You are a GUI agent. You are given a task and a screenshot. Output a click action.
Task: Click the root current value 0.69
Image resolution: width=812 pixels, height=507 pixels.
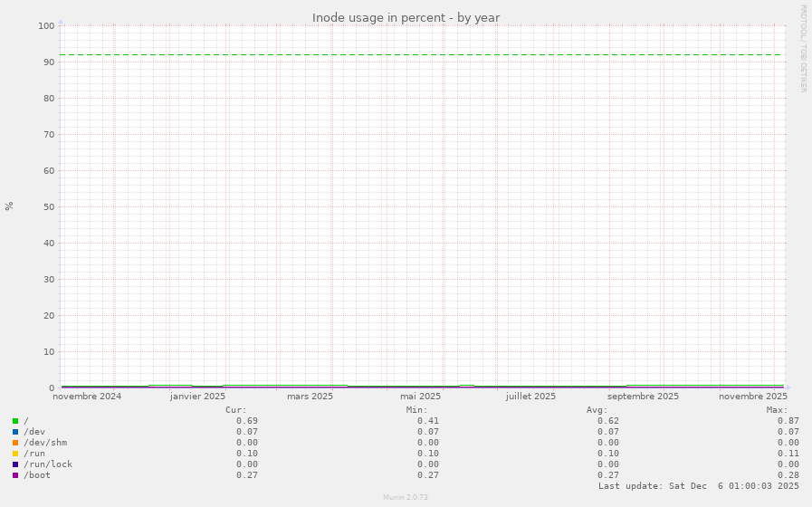247,421
